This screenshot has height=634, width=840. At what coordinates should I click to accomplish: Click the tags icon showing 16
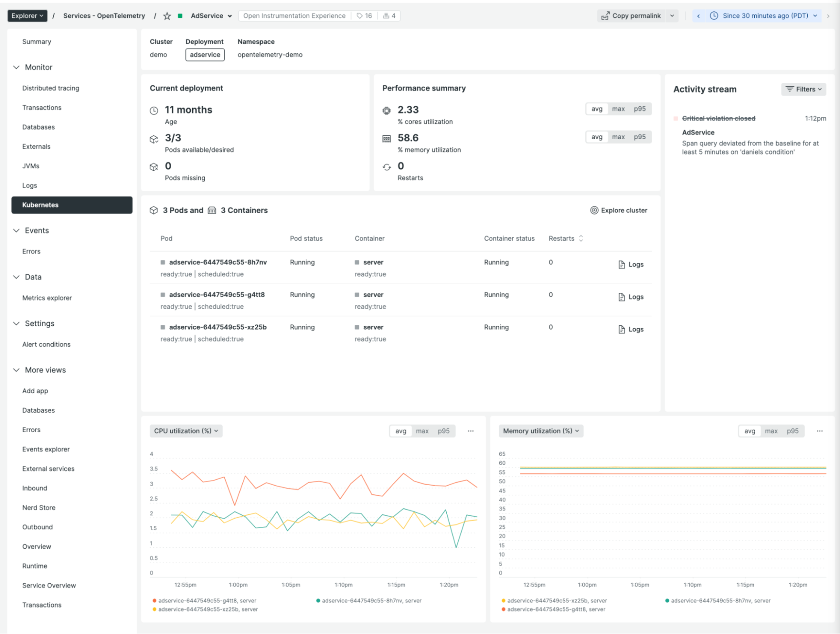pyautogui.click(x=360, y=16)
